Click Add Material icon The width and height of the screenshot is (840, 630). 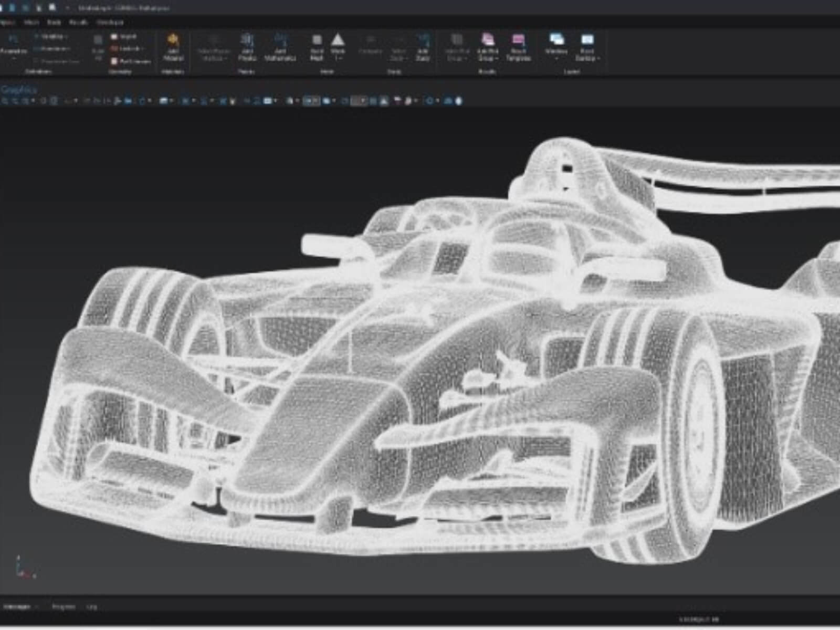[173, 47]
